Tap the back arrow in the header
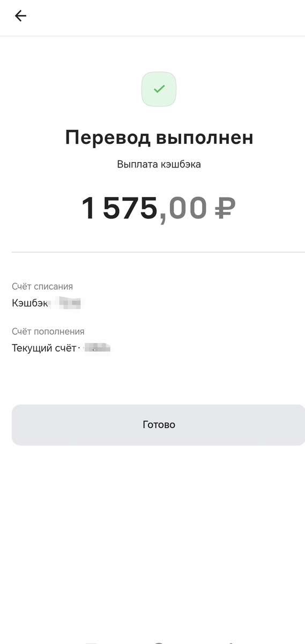 click(x=20, y=16)
